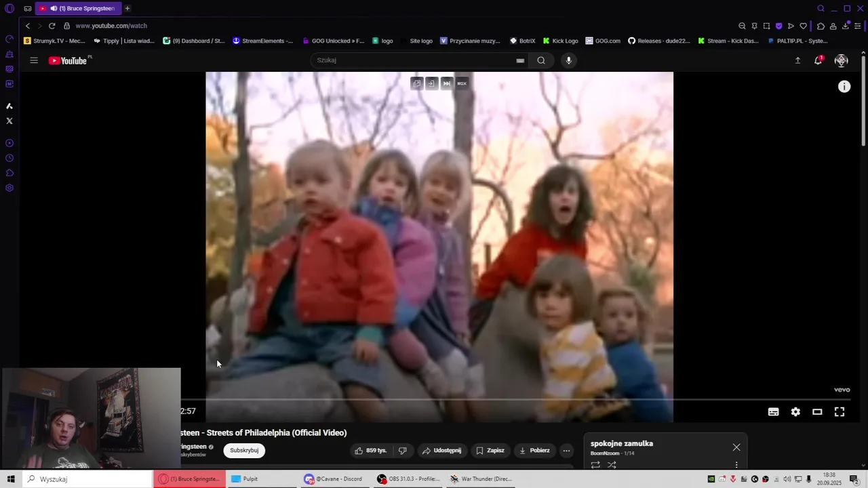Open the X (Twitter) sidebar icon
The image size is (868, 488).
pyautogui.click(x=9, y=121)
